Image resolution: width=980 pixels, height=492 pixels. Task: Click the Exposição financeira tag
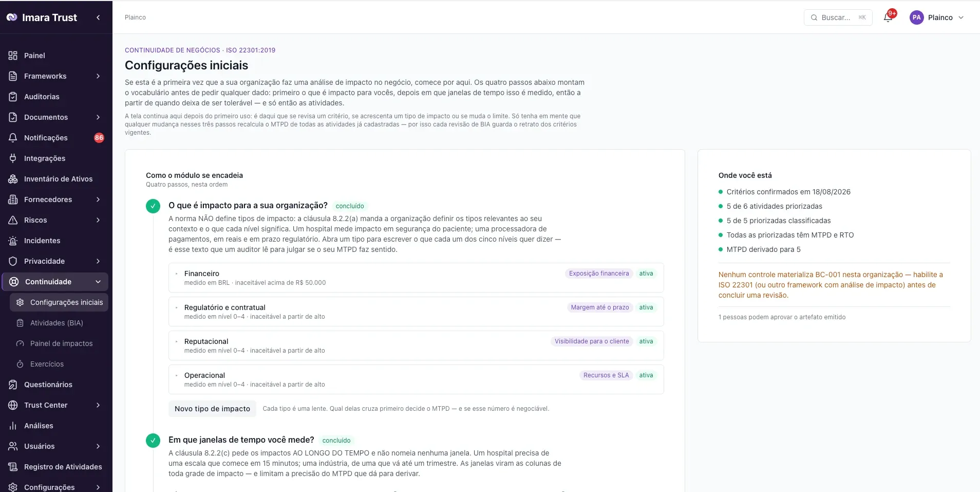point(599,274)
